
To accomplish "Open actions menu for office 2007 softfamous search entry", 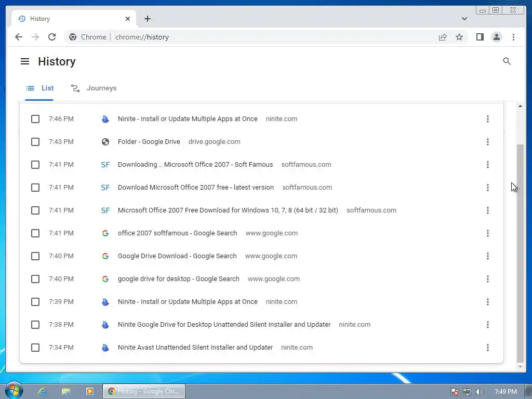I will [x=487, y=233].
